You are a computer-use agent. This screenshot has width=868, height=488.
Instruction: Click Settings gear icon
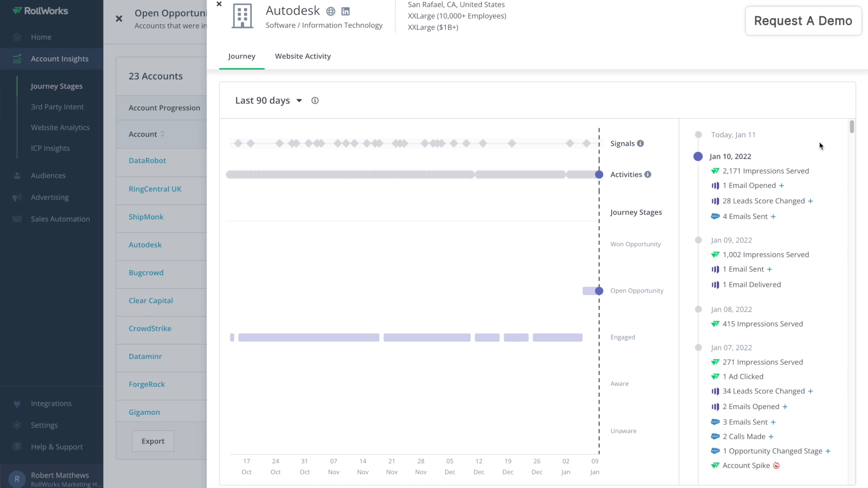pos(17,425)
